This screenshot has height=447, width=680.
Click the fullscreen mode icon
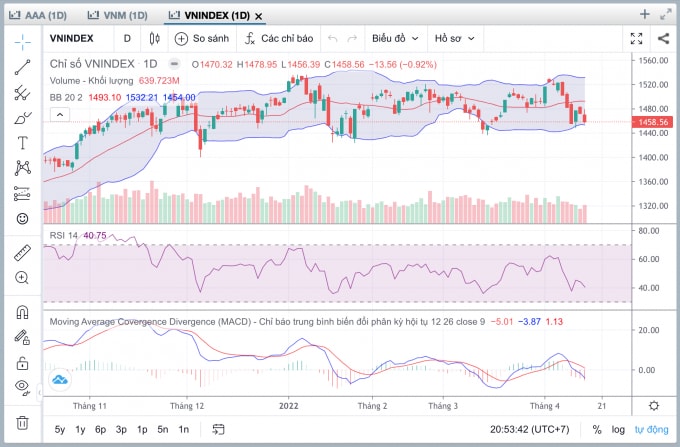pos(636,39)
